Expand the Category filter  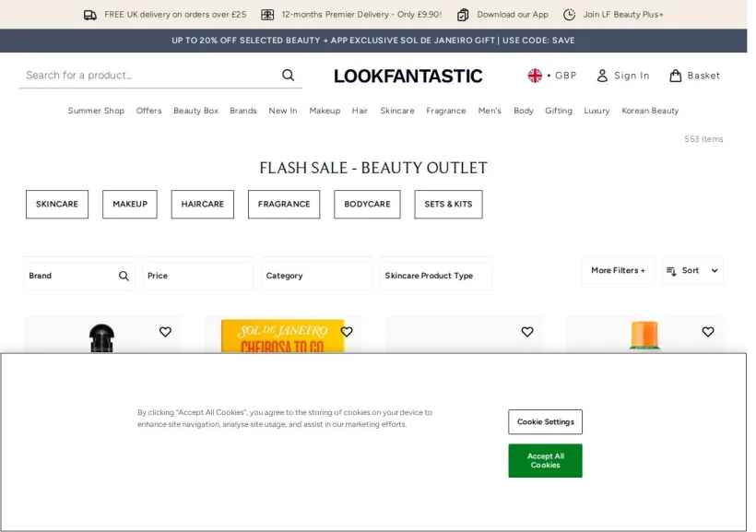click(x=316, y=276)
